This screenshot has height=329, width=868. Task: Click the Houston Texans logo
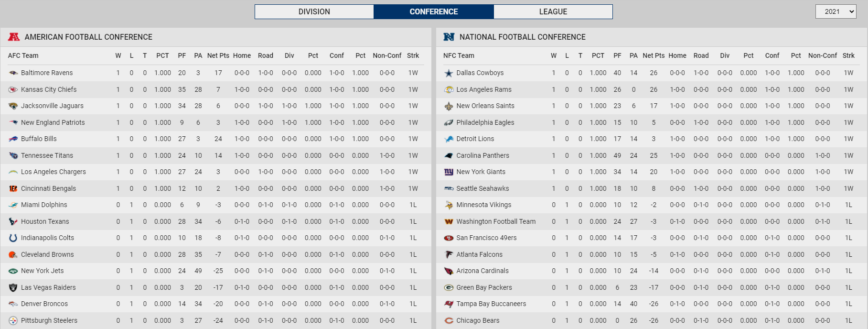13,221
